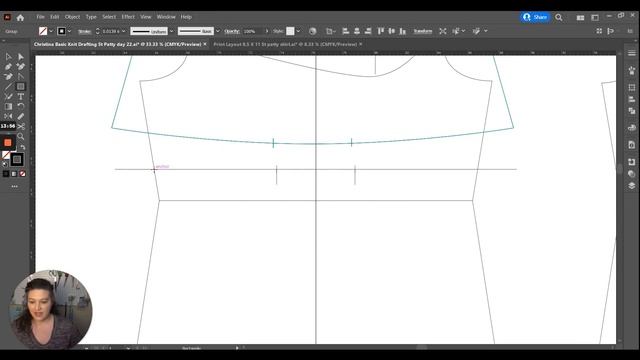Viewport: 640px width, 360px height.
Task: Select the Pen tool
Action: coord(8,67)
